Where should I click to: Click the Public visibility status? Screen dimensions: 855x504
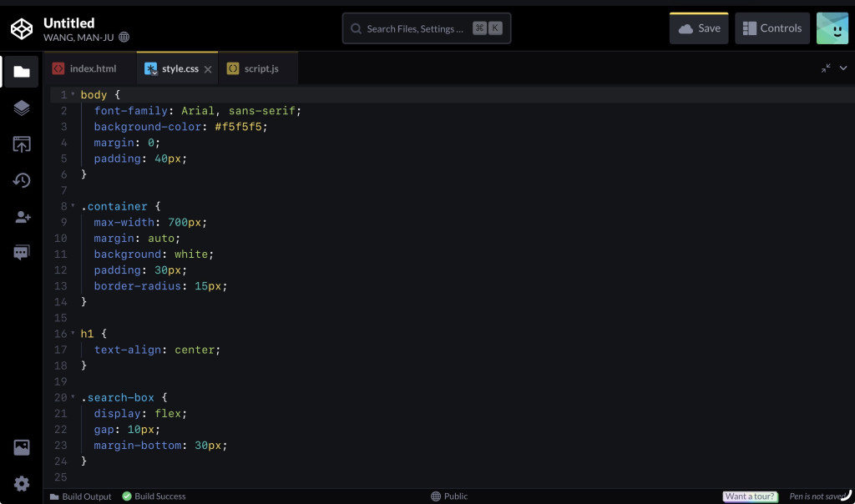coord(449,496)
